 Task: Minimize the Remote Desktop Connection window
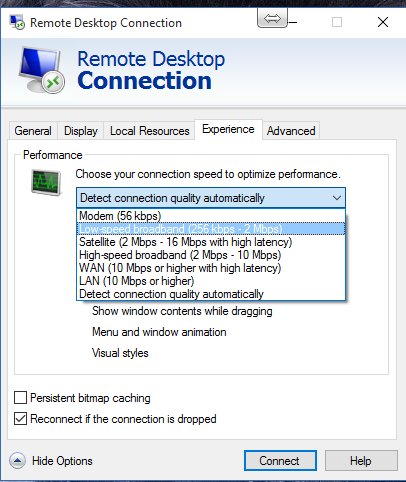292,22
